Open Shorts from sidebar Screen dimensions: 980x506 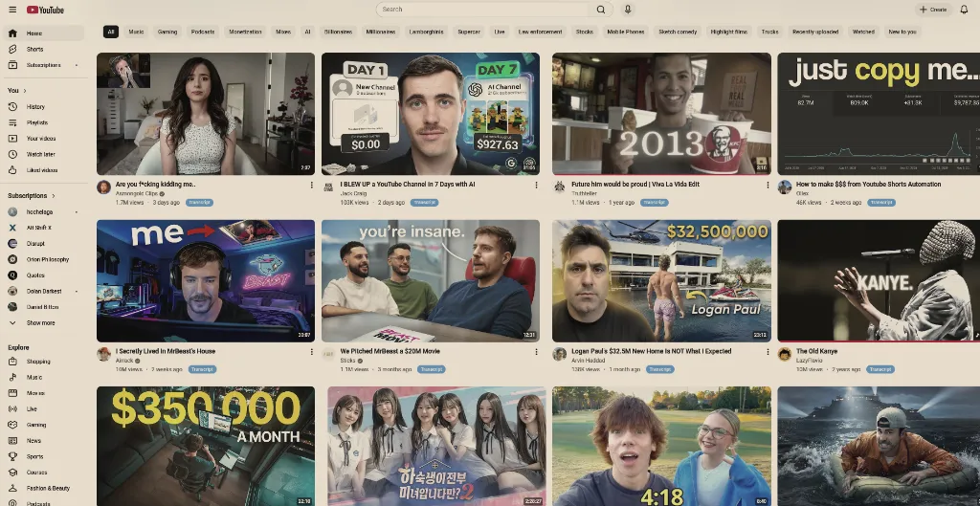tap(43, 50)
